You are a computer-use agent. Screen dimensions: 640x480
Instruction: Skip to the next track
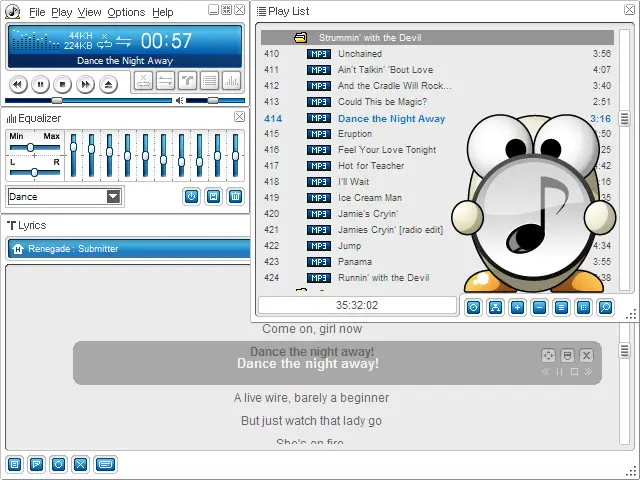click(85, 85)
